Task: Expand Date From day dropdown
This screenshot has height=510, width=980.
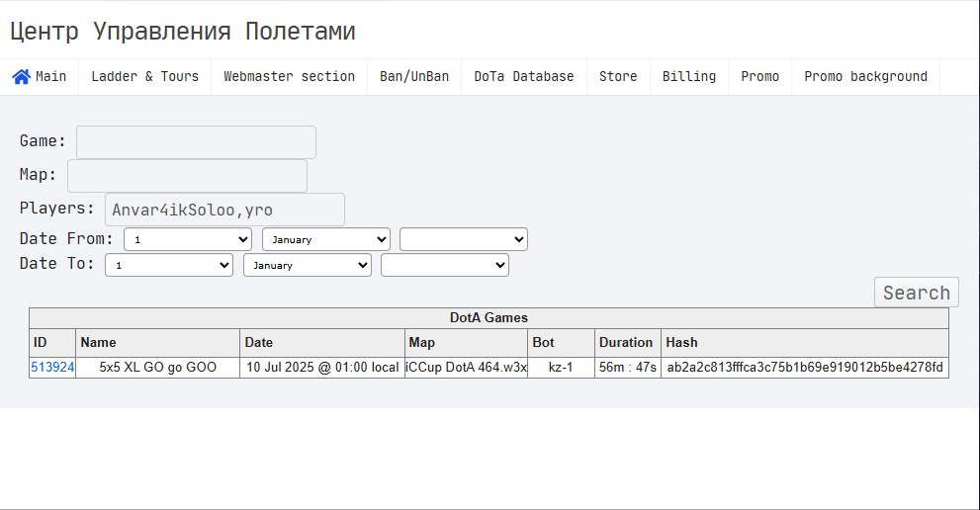Action: 188,239
